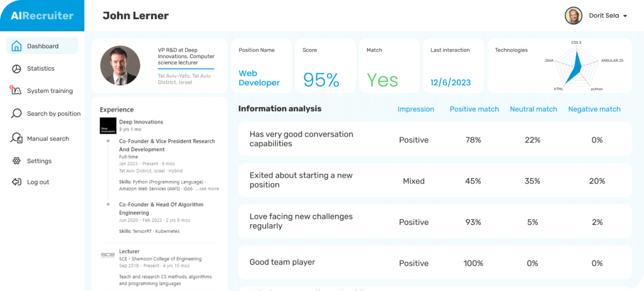Image resolution: width=644 pixels, height=291 pixels.
Task: Click John Lerner's profile photo
Action: [120, 65]
